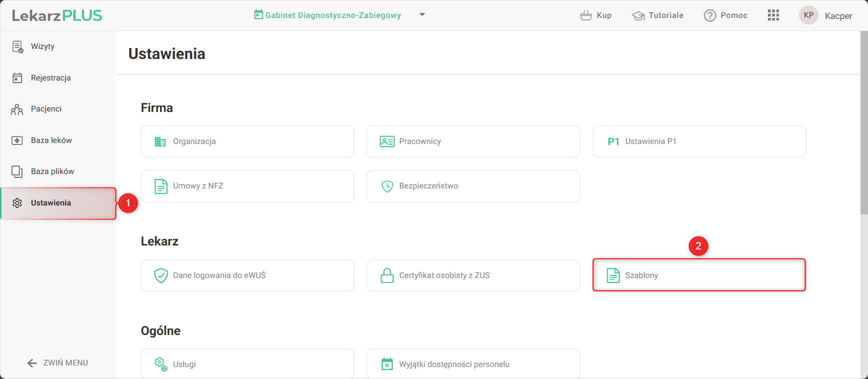
Task: Open the Szablony settings tile
Action: [699, 275]
